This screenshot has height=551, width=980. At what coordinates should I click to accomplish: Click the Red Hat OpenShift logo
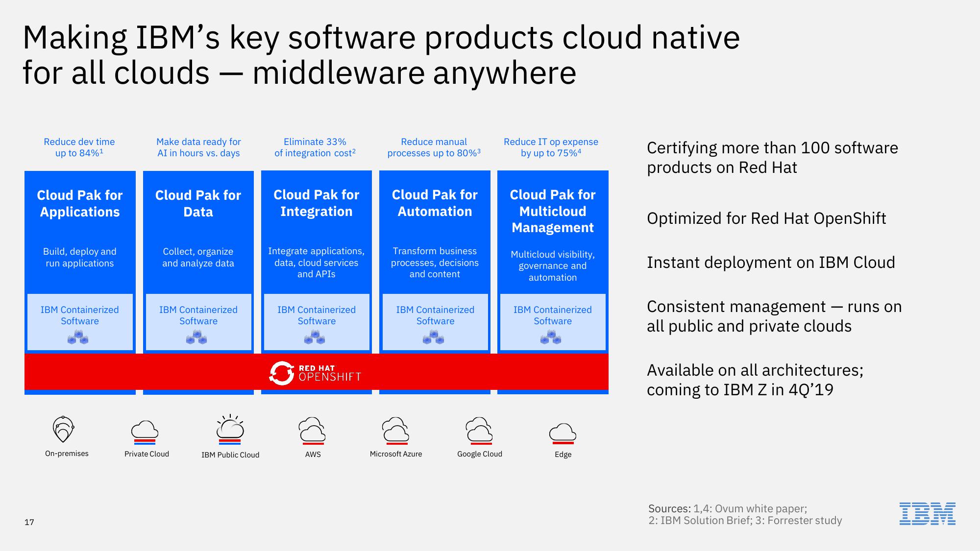coord(315,373)
